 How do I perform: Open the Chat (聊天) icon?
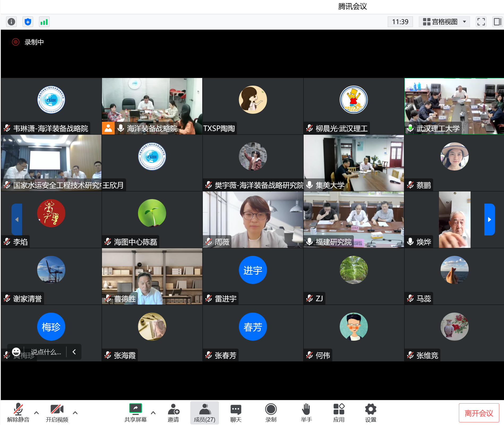[236, 413]
